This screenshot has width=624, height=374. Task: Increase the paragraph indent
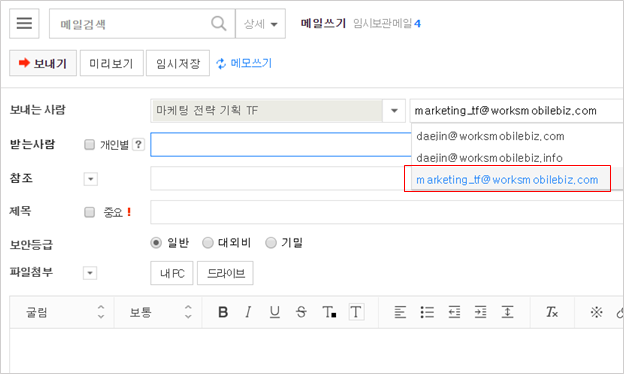tap(481, 312)
